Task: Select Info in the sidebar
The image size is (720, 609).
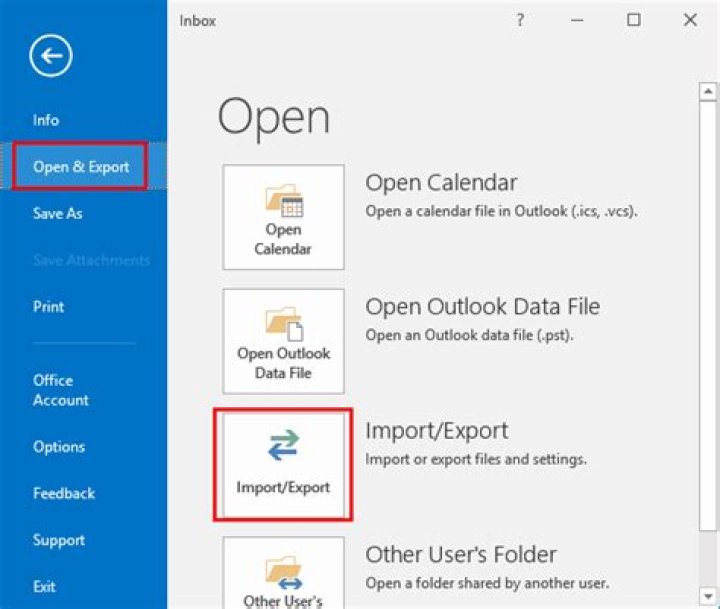Action: pyautogui.click(x=46, y=120)
